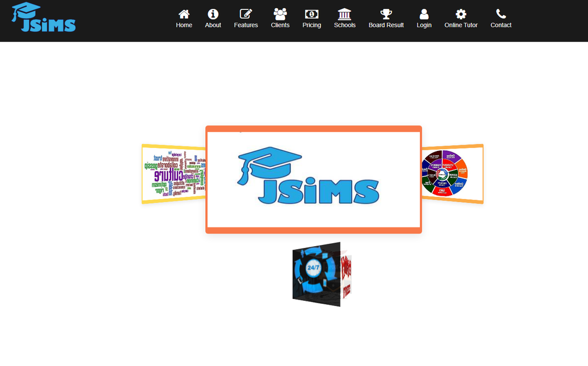The height and width of the screenshot is (366, 588).
Task: Select the Login menu item
Action: [424, 18]
